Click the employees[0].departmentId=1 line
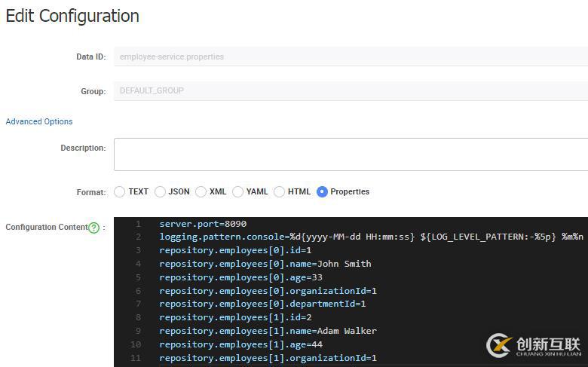 point(262,304)
